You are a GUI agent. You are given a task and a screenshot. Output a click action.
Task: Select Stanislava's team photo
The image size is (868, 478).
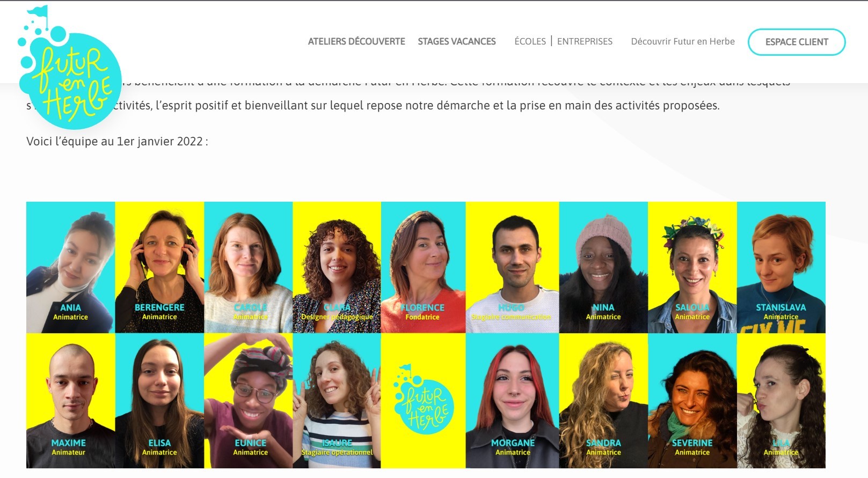point(781,267)
